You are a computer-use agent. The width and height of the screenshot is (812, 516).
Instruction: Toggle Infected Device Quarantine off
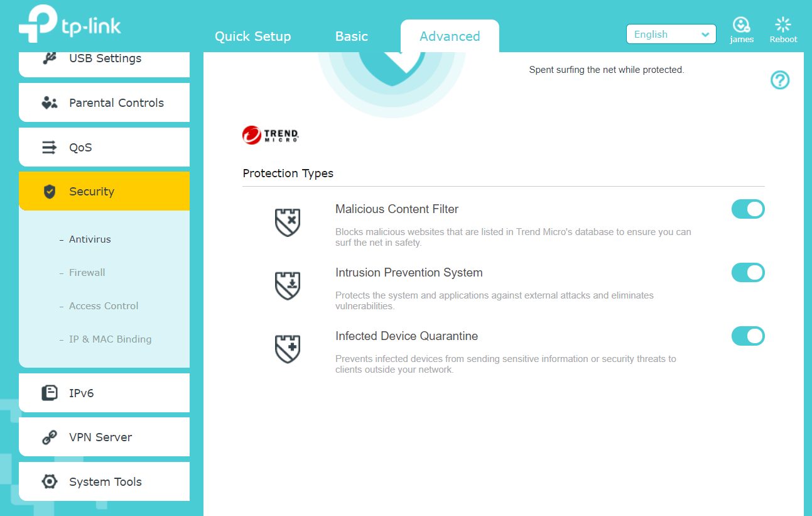click(748, 336)
